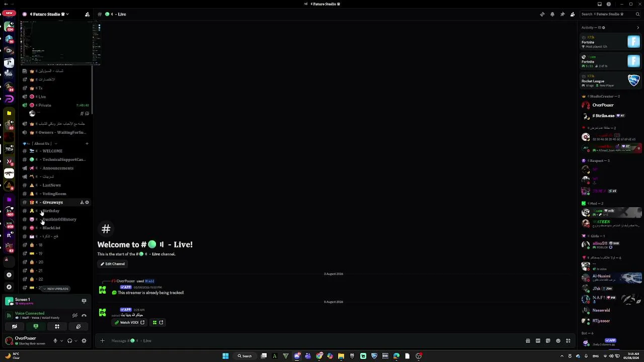Join the Private voice channel

point(55,105)
